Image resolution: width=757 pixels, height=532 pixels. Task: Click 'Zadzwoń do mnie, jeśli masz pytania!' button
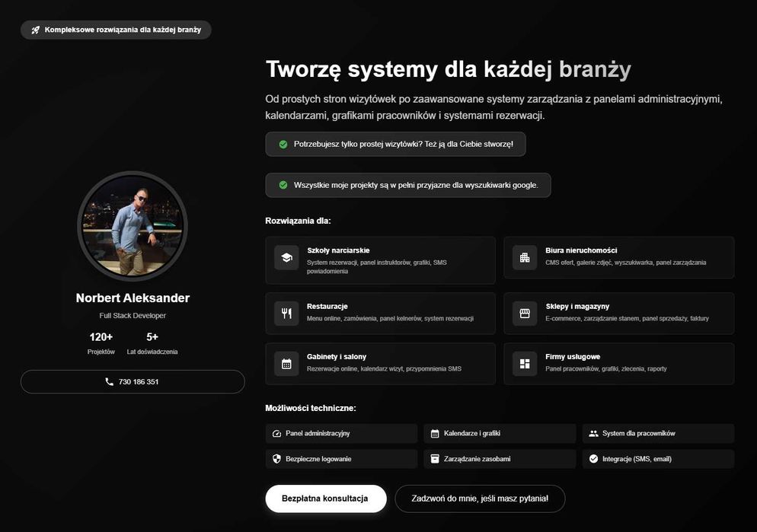(x=480, y=499)
